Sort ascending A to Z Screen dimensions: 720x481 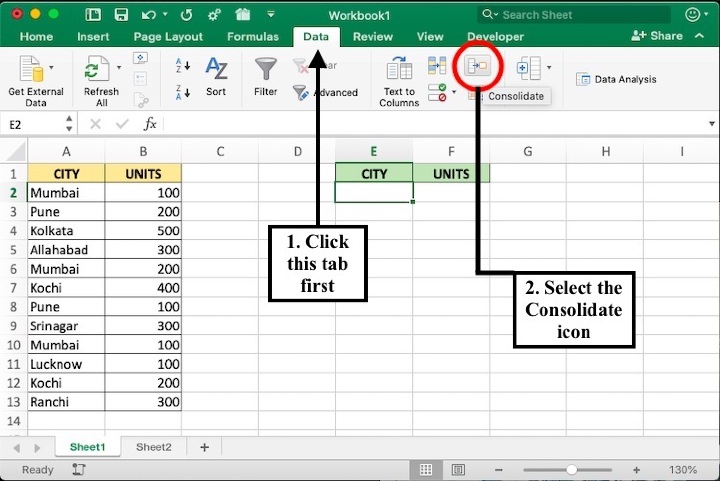click(183, 66)
